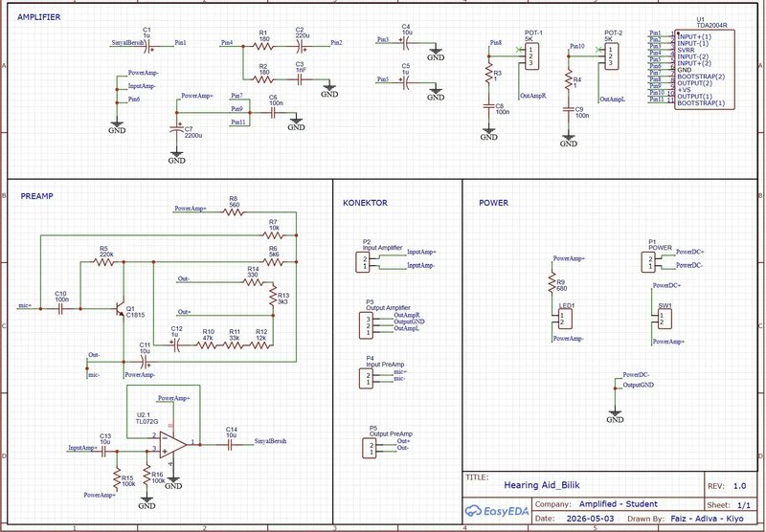Click the OutAmpR net label under POT-1
Image resolution: width=766 pixels, height=532 pixels.
click(x=533, y=96)
